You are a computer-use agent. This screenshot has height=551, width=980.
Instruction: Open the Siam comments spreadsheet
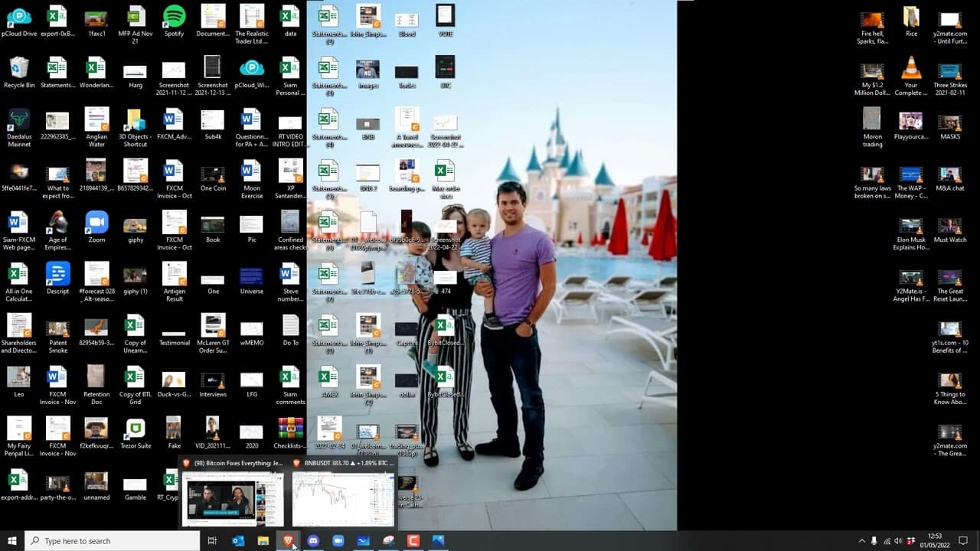pyautogui.click(x=290, y=386)
